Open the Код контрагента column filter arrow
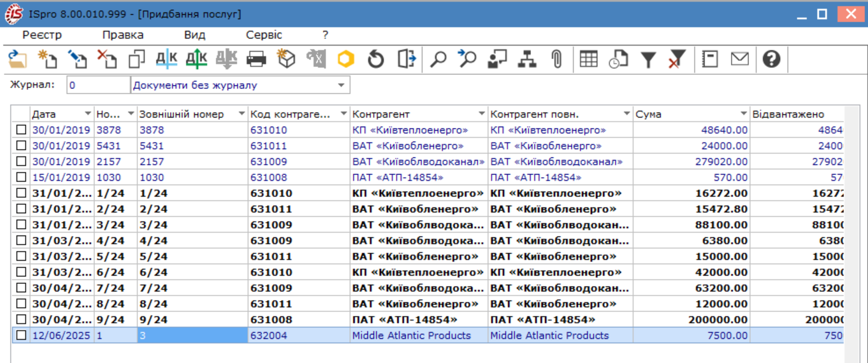 [x=343, y=114]
